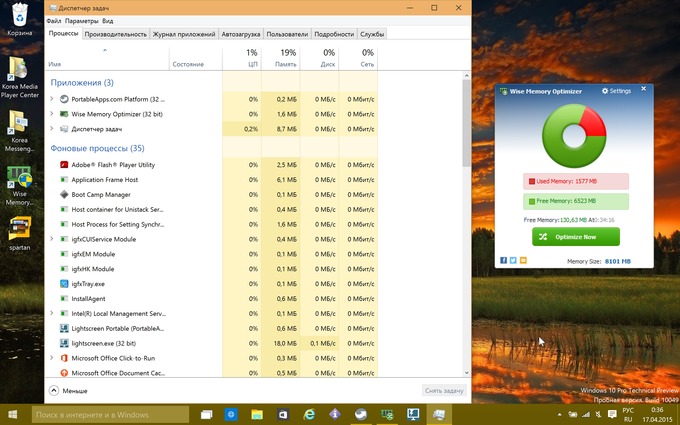The image size is (680, 425).
Task: Click the Twitter icon in Wise Memory Optimizer
Action: click(513, 260)
